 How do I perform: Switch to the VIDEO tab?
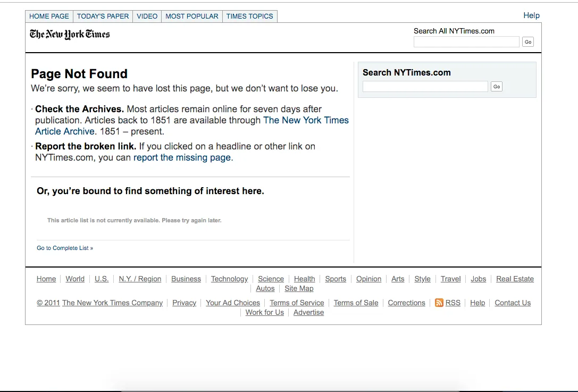click(x=147, y=16)
